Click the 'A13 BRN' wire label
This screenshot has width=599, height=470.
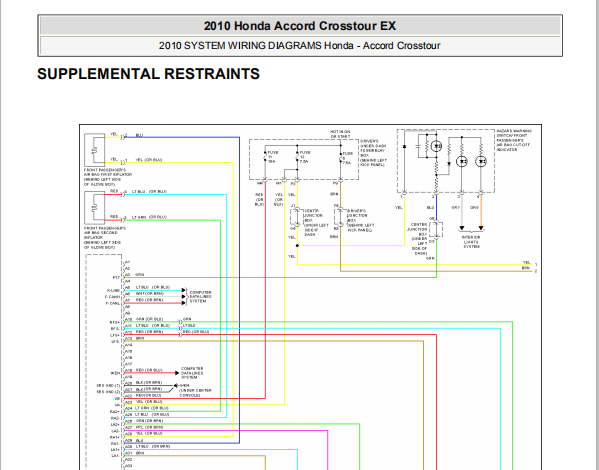pyautogui.click(x=135, y=339)
